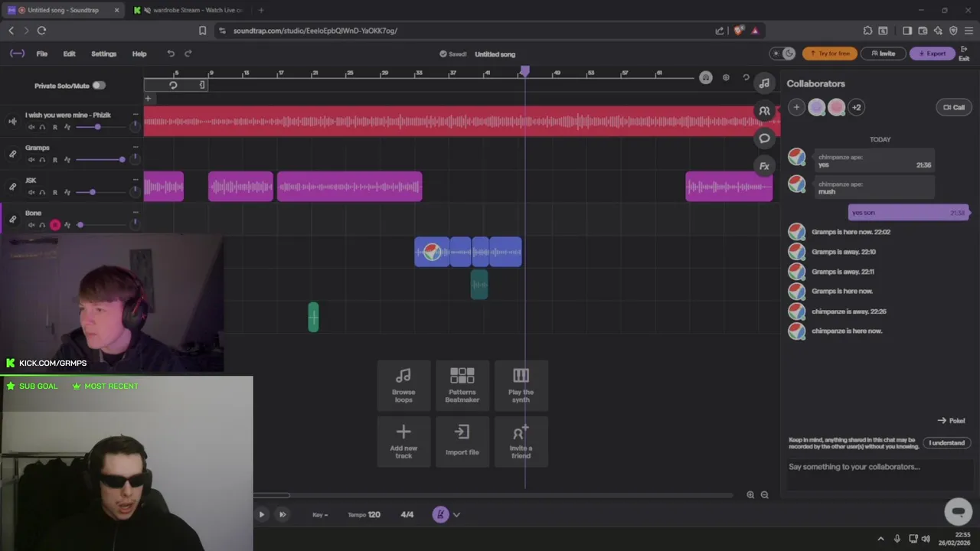Screen dimensions: 980x551
Task: Solo the I wish you were mine track
Action: [42, 127]
